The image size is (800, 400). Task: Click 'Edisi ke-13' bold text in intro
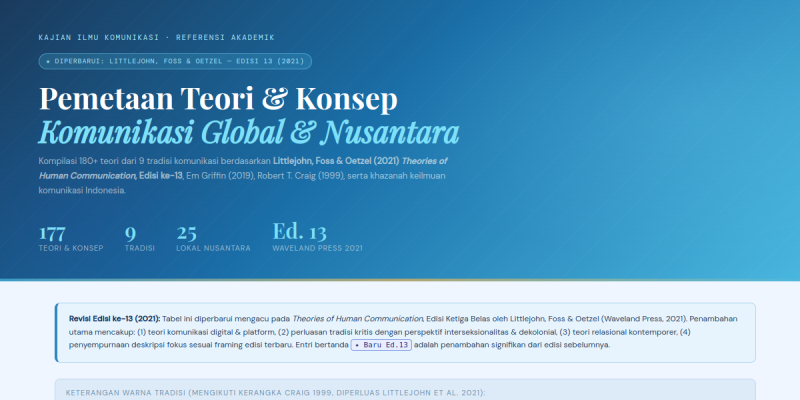click(160, 176)
